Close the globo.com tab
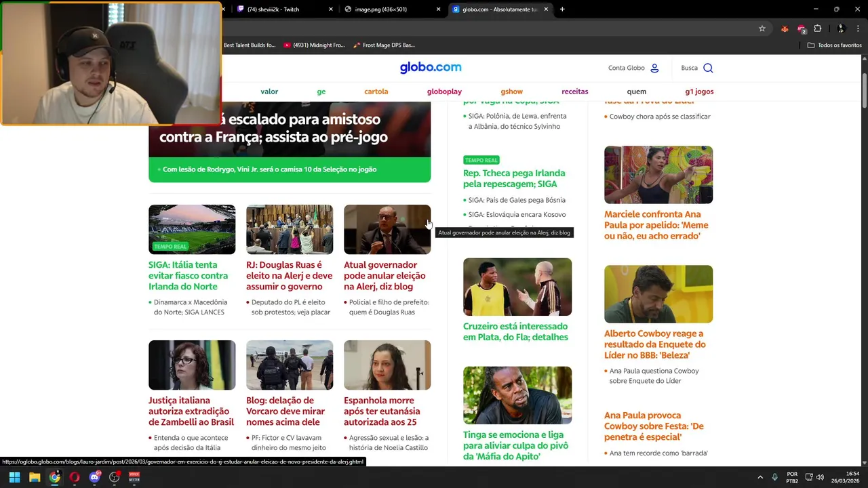 (546, 9)
